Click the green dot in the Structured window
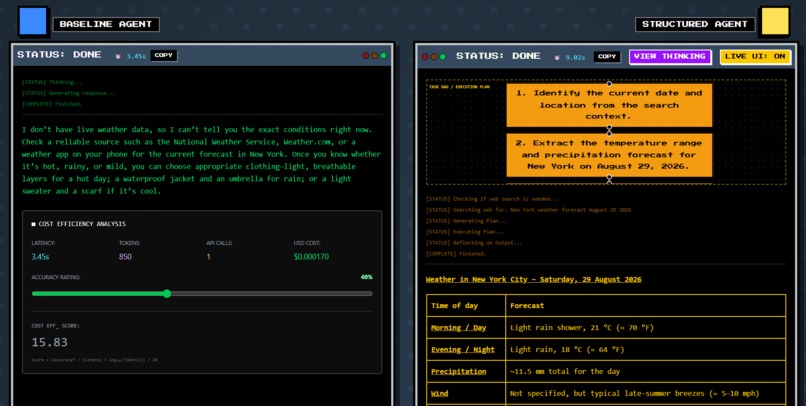 click(x=443, y=57)
